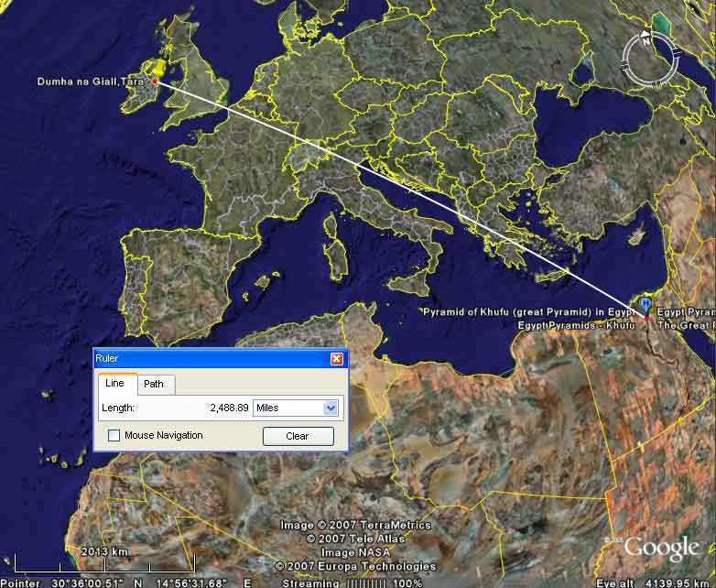The image size is (716, 588).
Task: Click the red ruler endpoint at Tara
Action: (156, 82)
